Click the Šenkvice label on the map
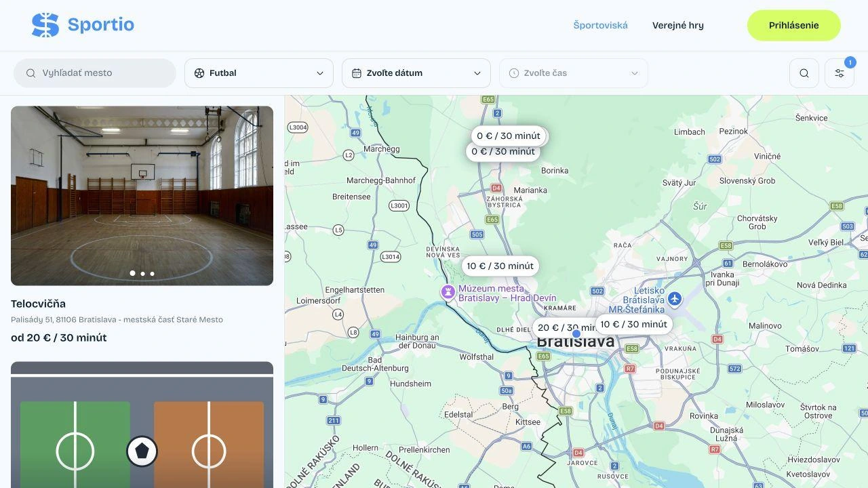The height and width of the screenshot is (488, 868). click(812, 118)
